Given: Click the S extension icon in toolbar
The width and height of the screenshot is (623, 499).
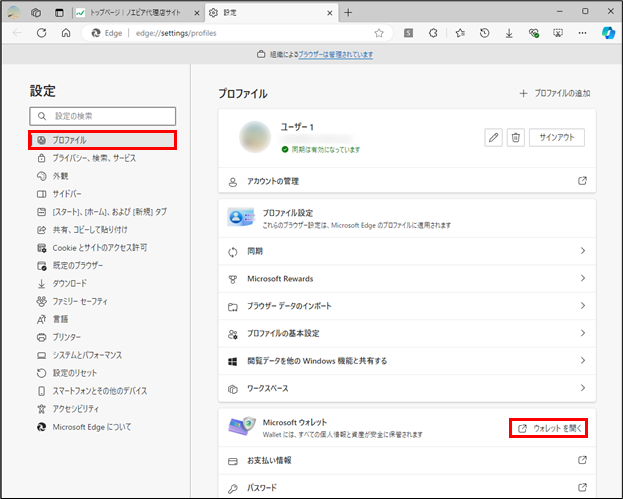Looking at the screenshot, I should (x=408, y=33).
